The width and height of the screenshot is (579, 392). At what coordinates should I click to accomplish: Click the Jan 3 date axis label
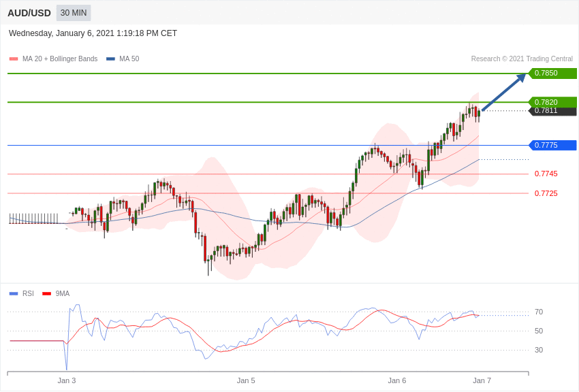(x=67, y=380)
